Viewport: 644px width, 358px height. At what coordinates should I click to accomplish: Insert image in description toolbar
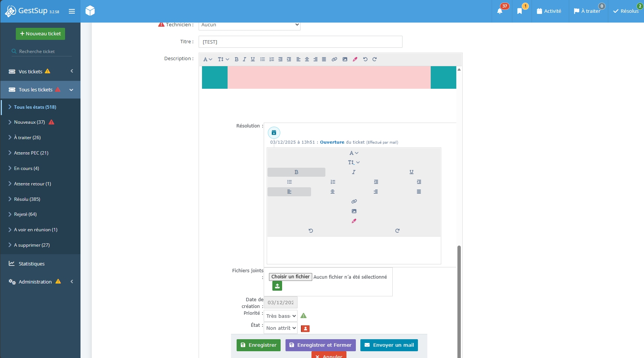click(x=345, y=59)
